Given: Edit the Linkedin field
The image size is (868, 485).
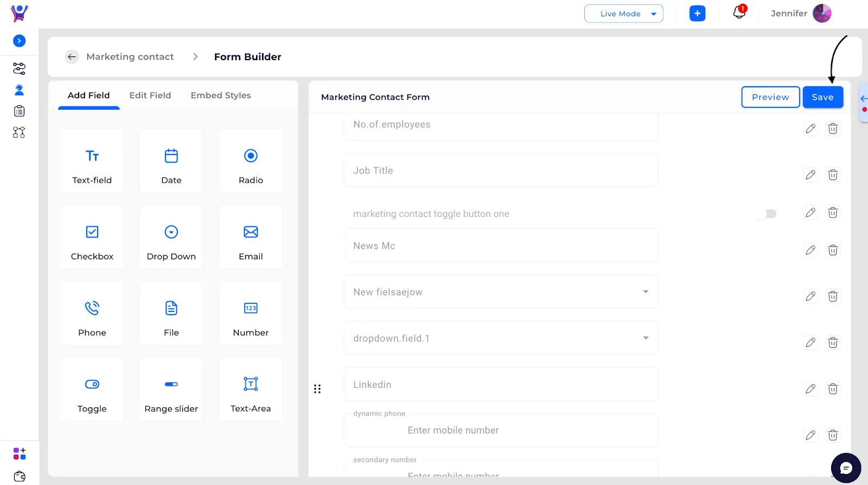Looking at the screenshot, I should [x=810, y=389].
